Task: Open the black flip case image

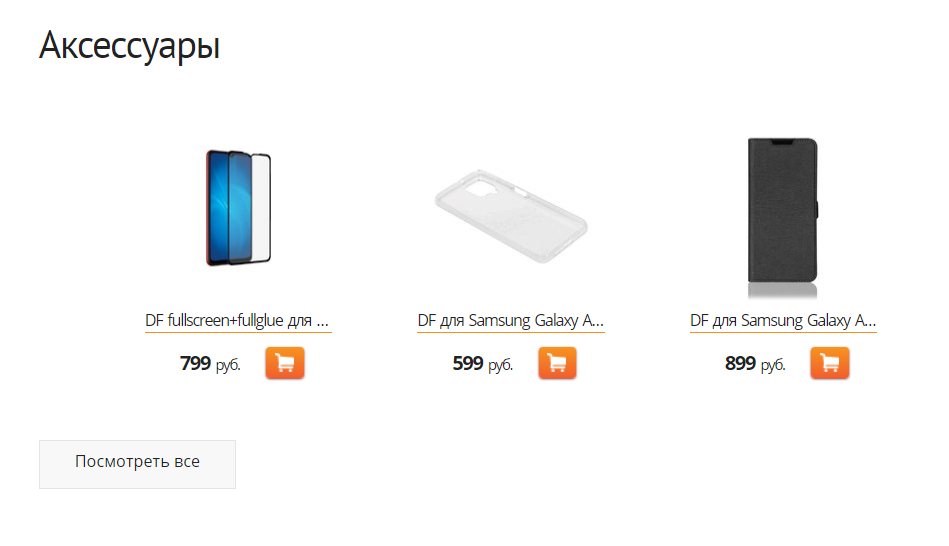Action: coord(783,217)
